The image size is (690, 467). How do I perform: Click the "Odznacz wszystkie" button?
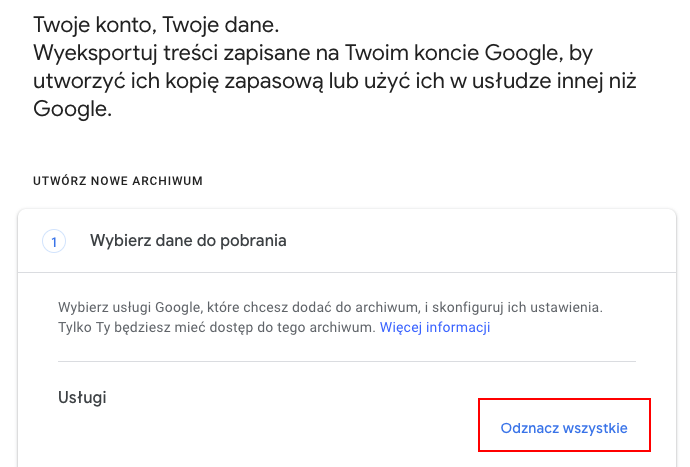[x=564, y=428]
